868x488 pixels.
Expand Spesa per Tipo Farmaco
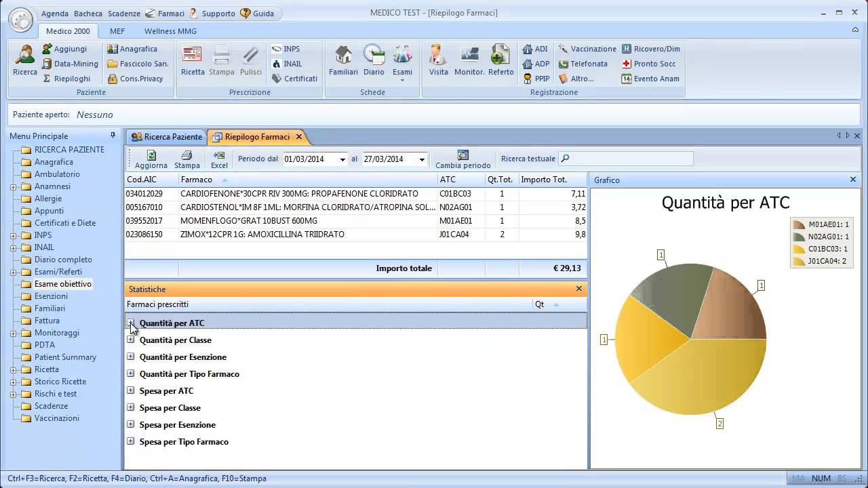(x=131, y=441)
